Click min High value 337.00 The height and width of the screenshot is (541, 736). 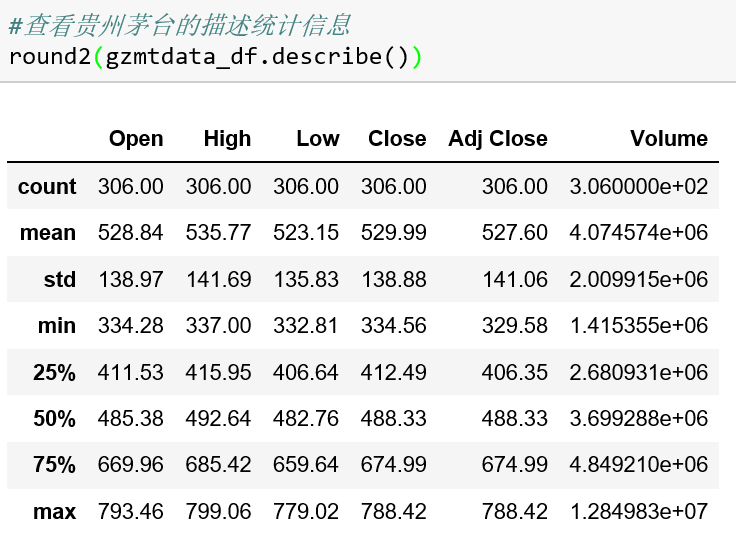(x=218, y=325)
